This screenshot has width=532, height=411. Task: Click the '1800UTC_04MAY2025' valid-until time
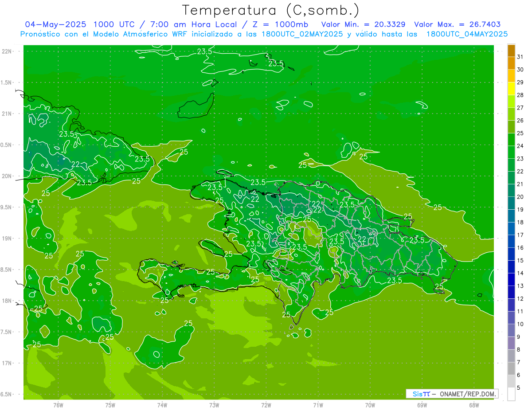(467, 34)
